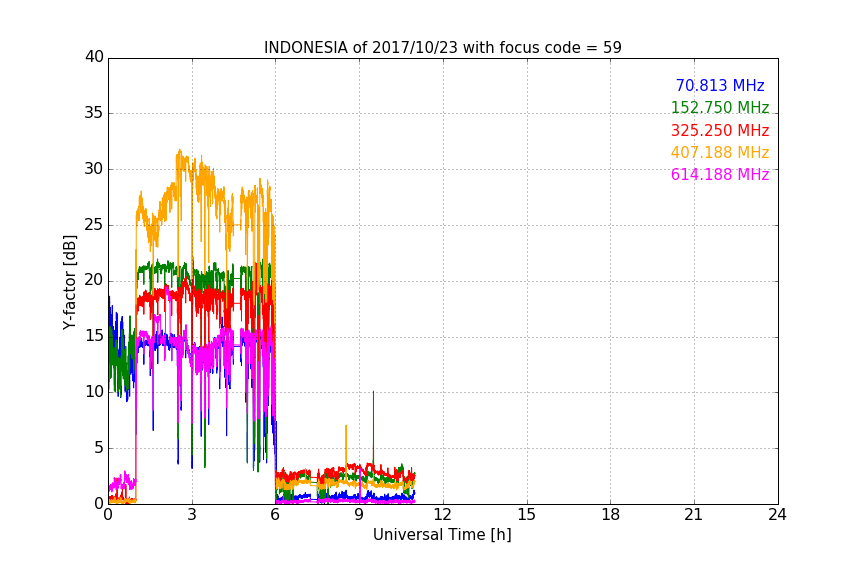
Task: Click the y-axis tick label 20
Action: point(94,281)
